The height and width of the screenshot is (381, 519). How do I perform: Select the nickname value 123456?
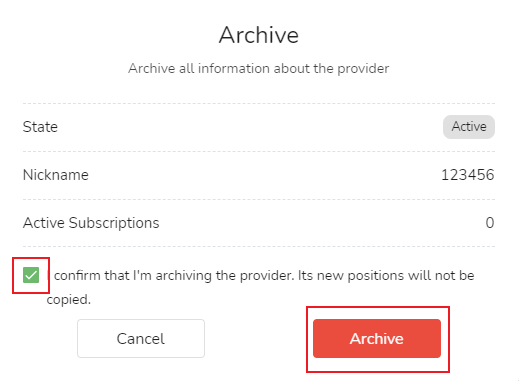[x=467, y=175]
